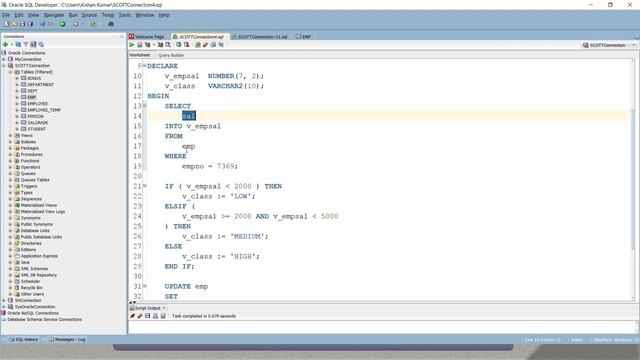Open the Script Output tab
The height and width of the screenshot is (360, 640).
tap(147, 308)
